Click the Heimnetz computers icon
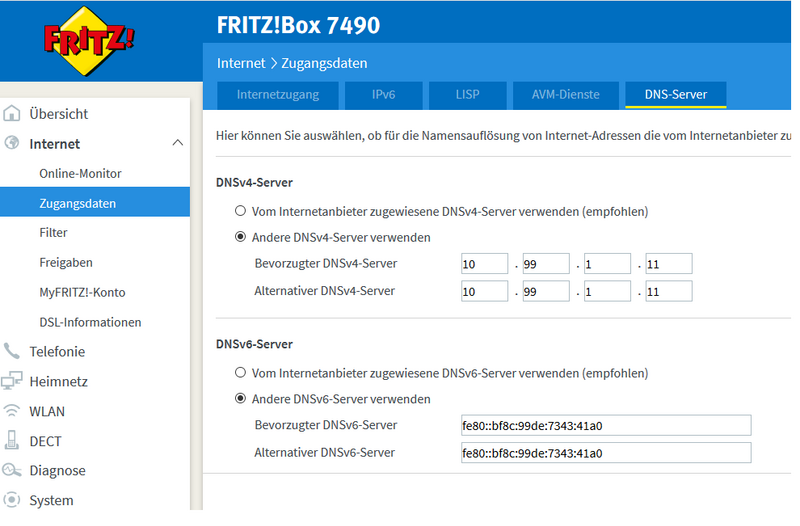 [x=12, y=381]
